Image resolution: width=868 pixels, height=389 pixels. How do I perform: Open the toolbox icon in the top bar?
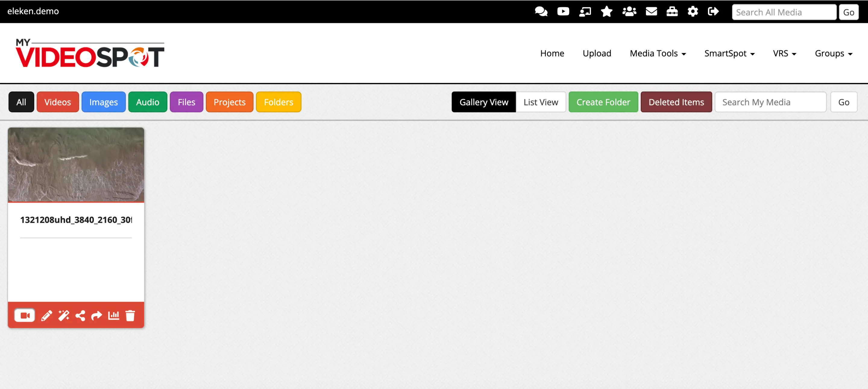coord(672,11)
